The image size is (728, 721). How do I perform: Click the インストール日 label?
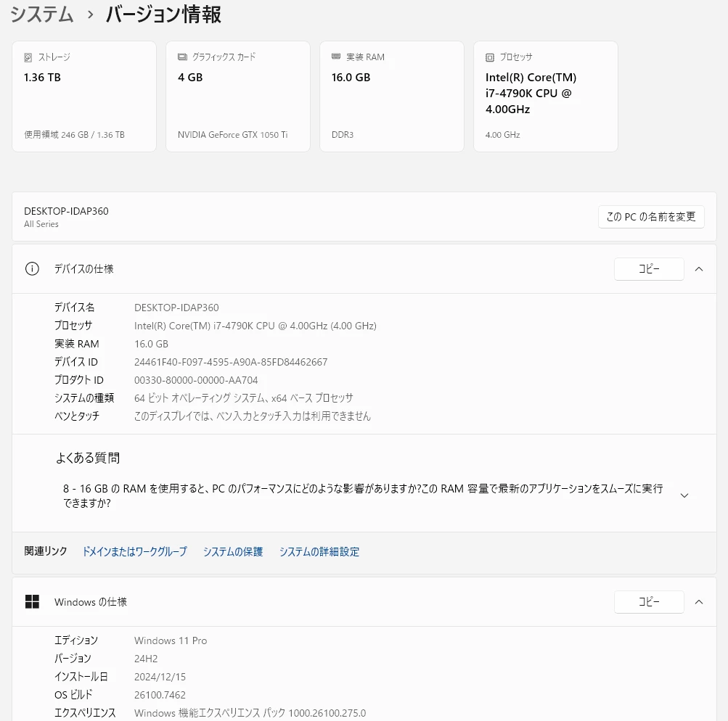[81, 677]
